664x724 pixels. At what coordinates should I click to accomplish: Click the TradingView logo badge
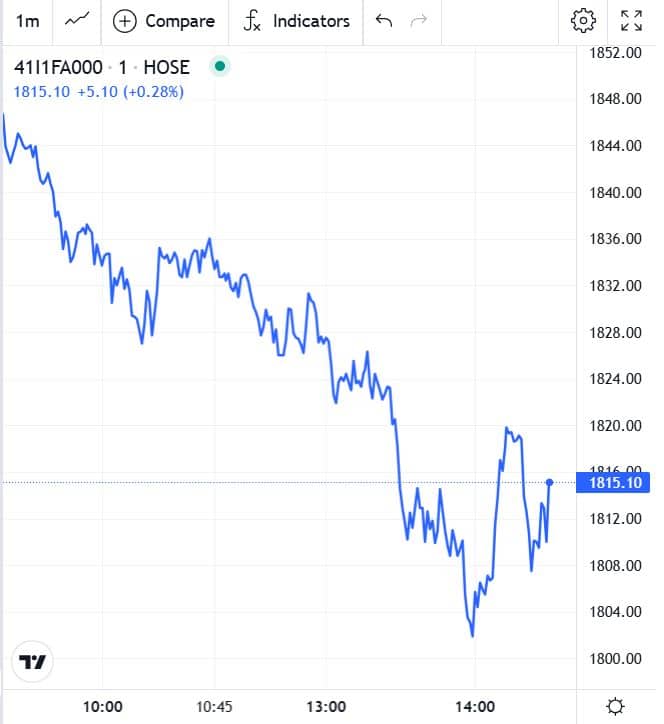point(32,661)
